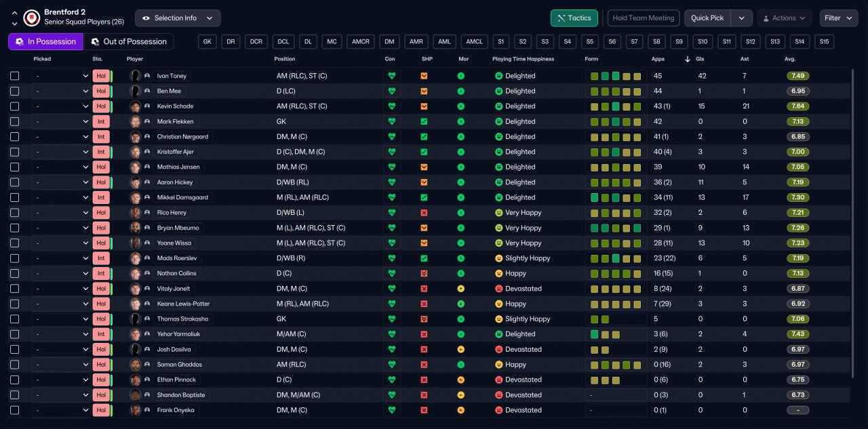Select the In Possession tab
868x429 pixels.
tap(45, 42)
